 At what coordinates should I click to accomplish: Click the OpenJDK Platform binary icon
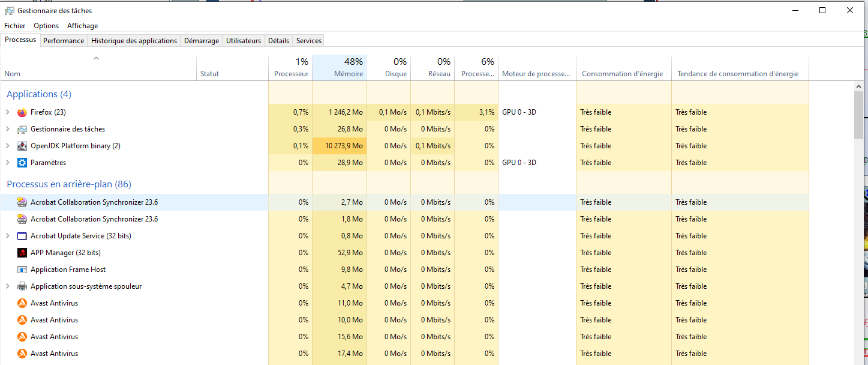pyautogui.click(x=22, y=146)
